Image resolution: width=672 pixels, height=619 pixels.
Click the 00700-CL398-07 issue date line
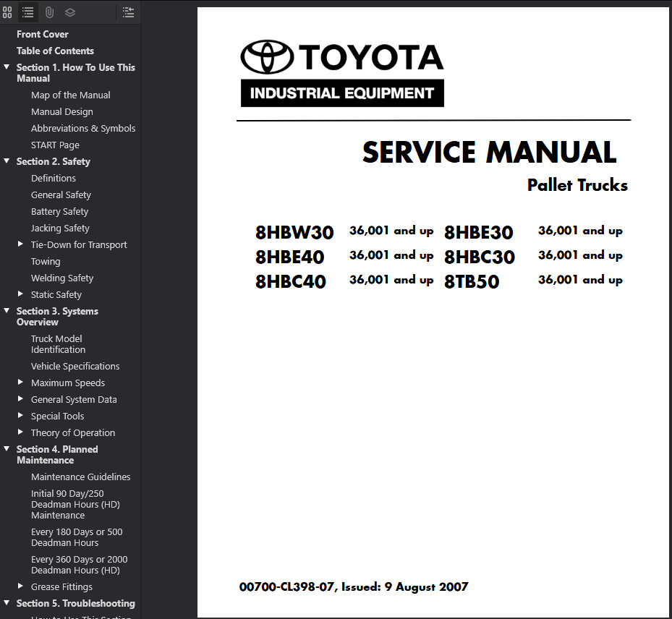click(354, 587)
